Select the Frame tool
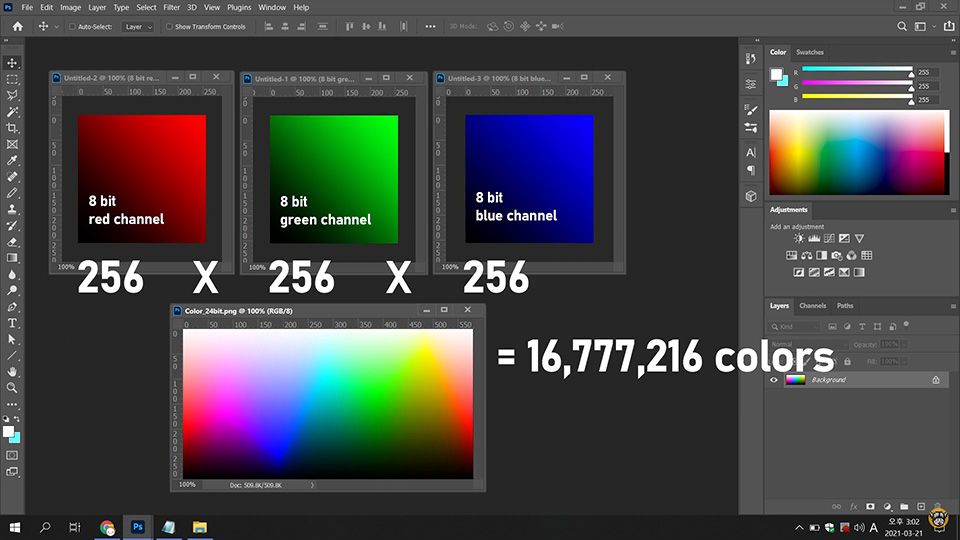Viewport: 960px width, 540px height. (x=12, y=144)
